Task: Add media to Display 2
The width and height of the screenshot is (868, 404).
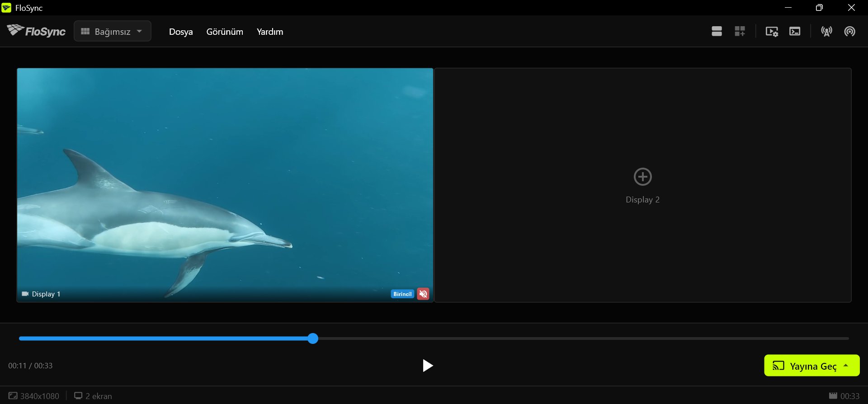Action: (642, 177)
